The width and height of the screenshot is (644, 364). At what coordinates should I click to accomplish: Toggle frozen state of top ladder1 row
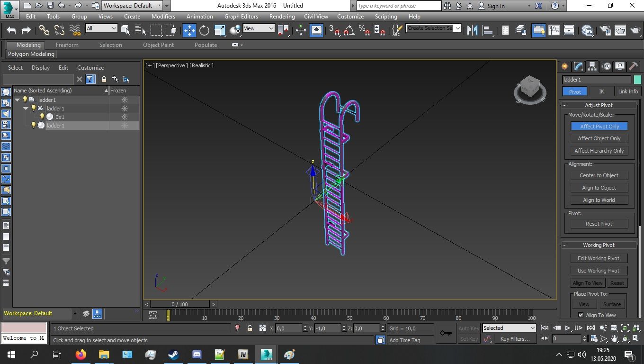125,100
